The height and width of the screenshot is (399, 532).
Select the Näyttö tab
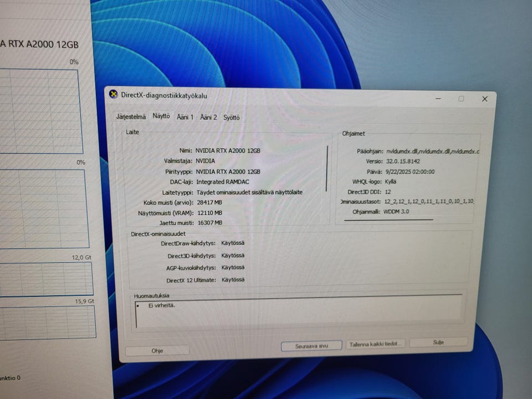pyautogui.click(x=161, y=116)
